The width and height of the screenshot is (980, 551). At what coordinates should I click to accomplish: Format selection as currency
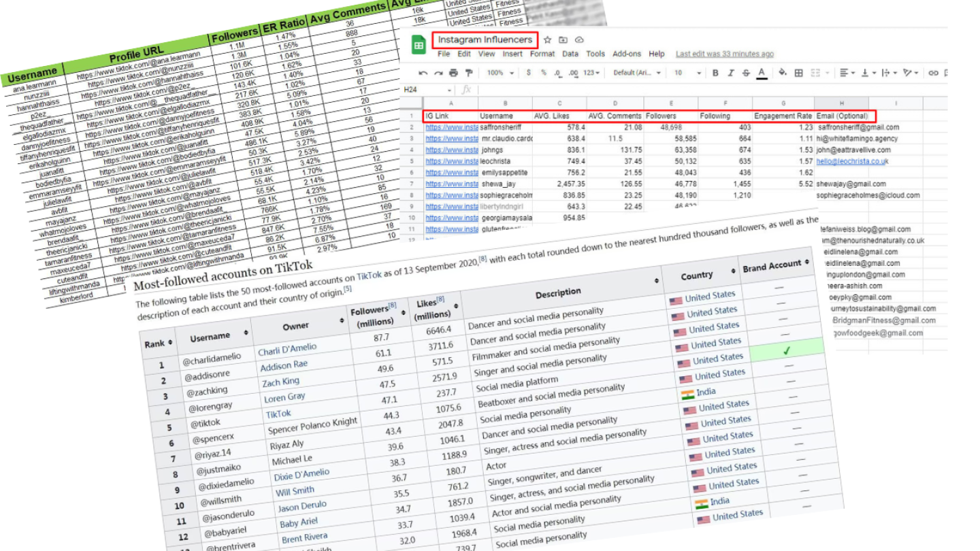pyautogui.click(x=529, y=73)
